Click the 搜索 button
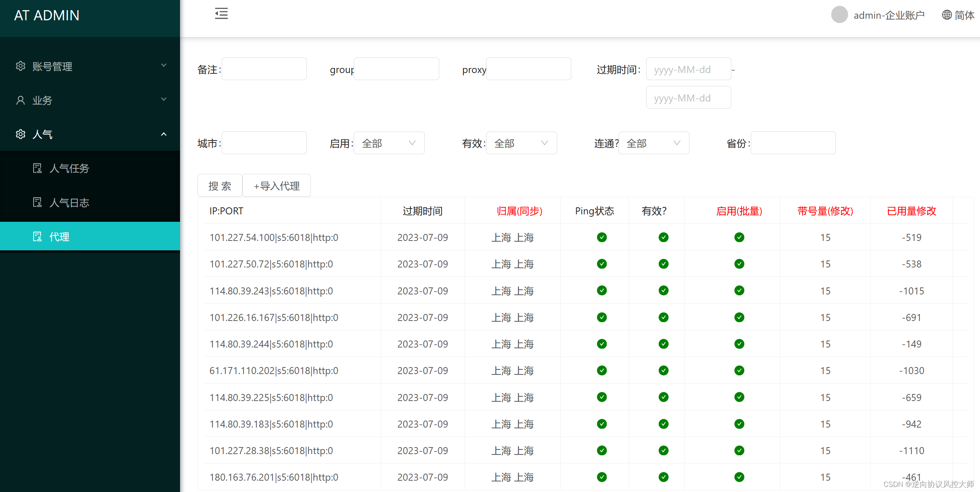The image size is (980, 492). coord(220,186)
